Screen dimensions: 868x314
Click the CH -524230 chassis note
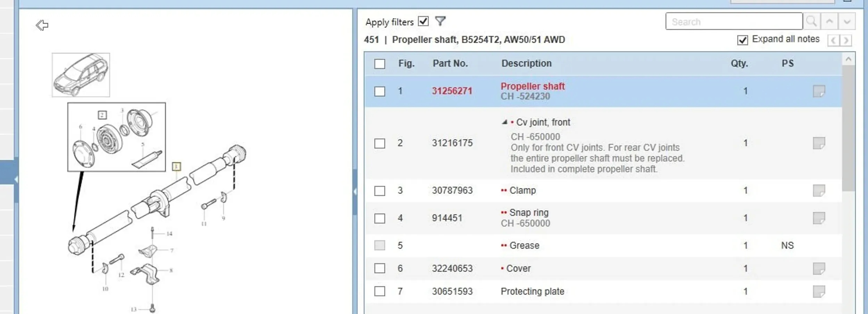pos(525,96)
